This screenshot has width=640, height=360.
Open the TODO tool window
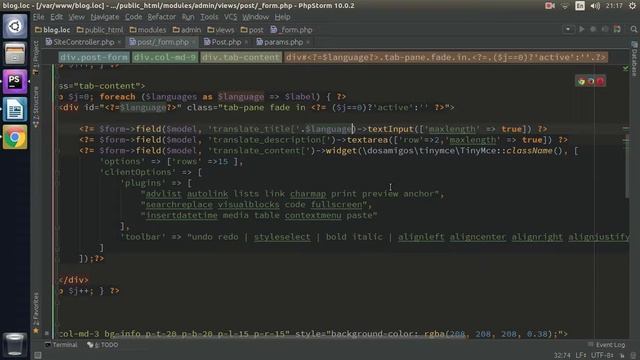point(102,345)
